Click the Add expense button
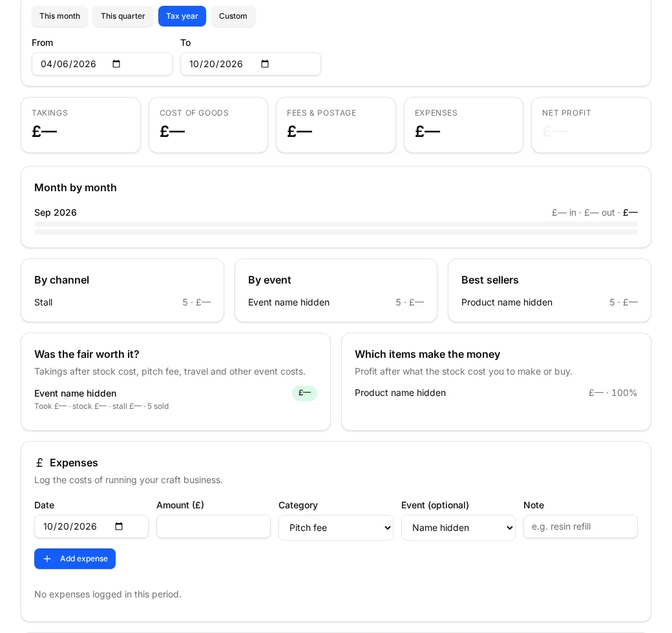 (75, 559)
